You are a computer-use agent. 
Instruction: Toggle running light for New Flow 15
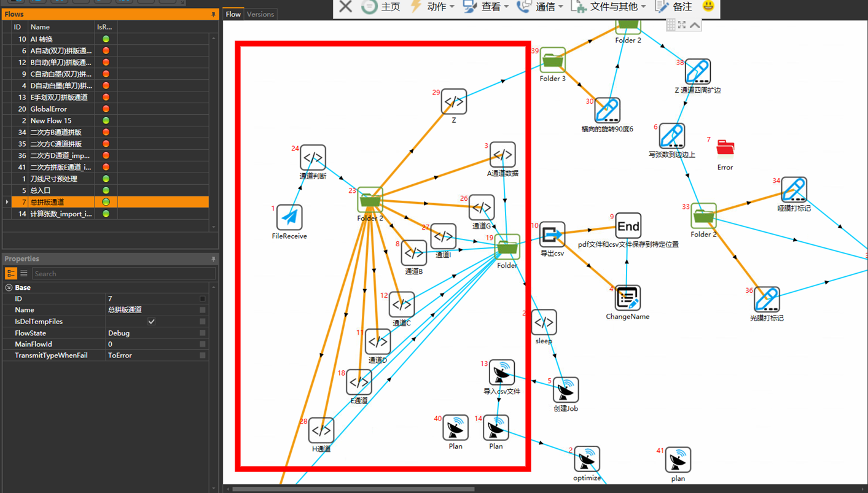106,120
